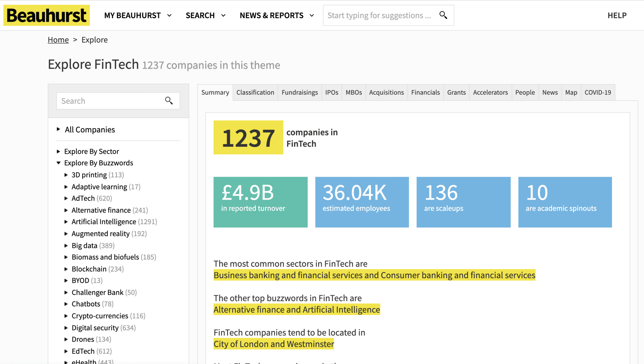This screenshot has width=644, height=364.
Task: Click the 136 are scaleups tile
Action: (x=463, y=202)
